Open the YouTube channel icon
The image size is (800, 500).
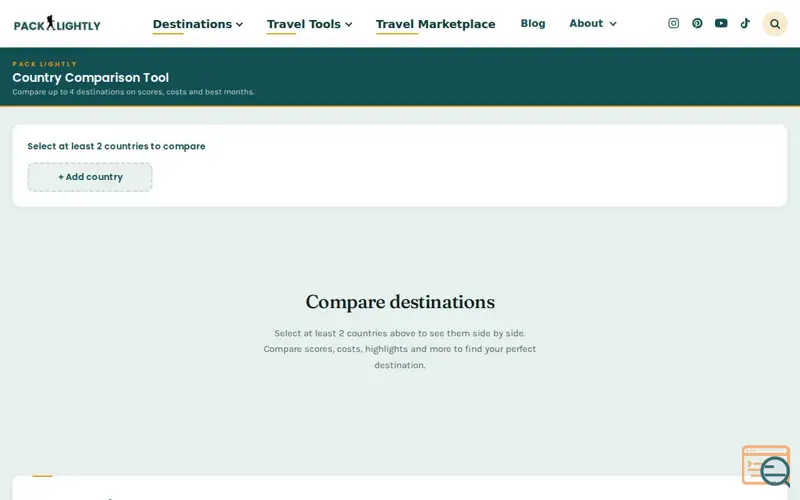click(721, 23)
